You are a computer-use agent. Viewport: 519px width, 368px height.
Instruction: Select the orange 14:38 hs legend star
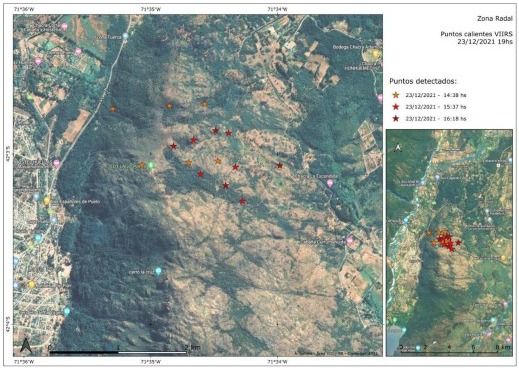point(396,95)
